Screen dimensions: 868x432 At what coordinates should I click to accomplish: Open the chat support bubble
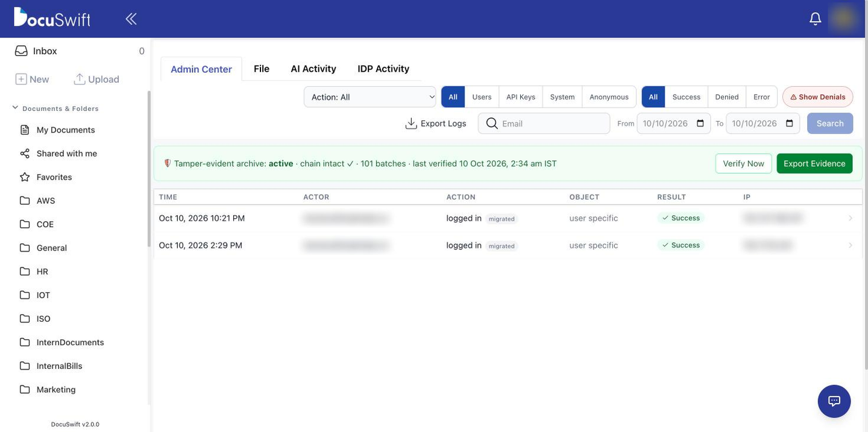[x=834, y=401]
